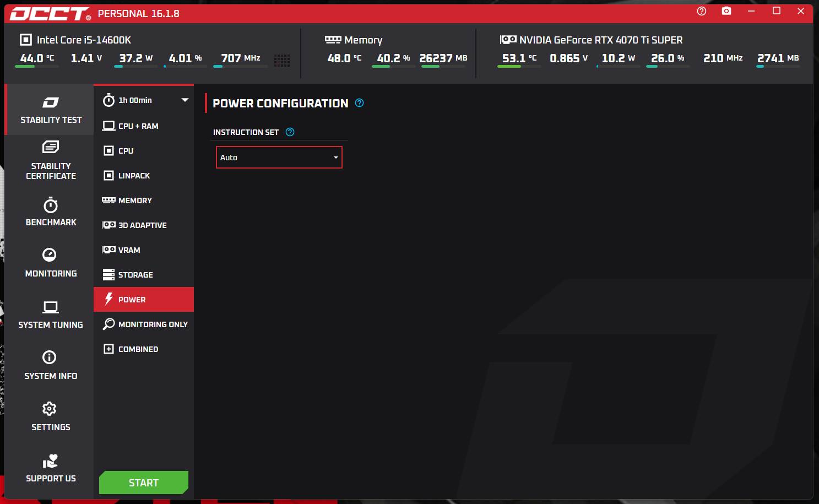Viewport: 819px width, 504px height.
Task: Click CPU clock 707 MHz value
Action: click(241, 58)
